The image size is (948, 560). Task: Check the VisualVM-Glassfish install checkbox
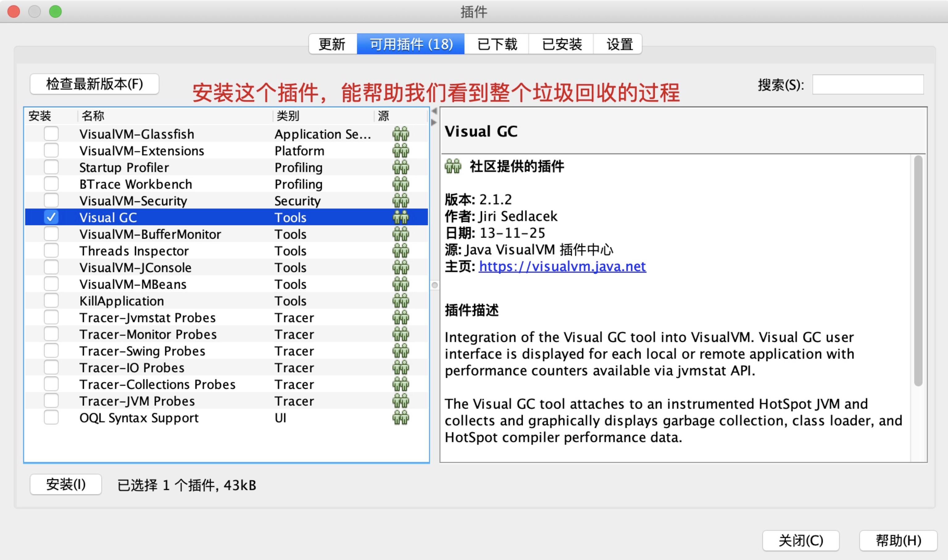(51, 134)
